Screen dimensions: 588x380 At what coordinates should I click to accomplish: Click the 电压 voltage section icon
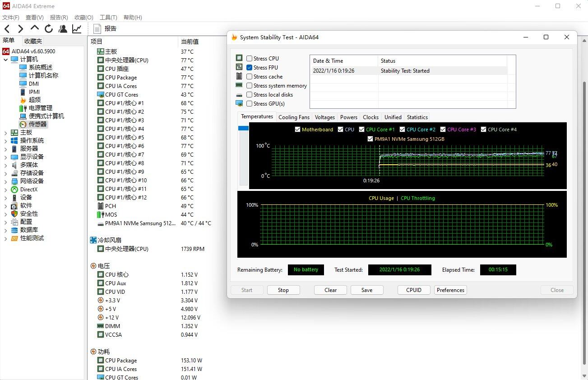click(93, 266)
